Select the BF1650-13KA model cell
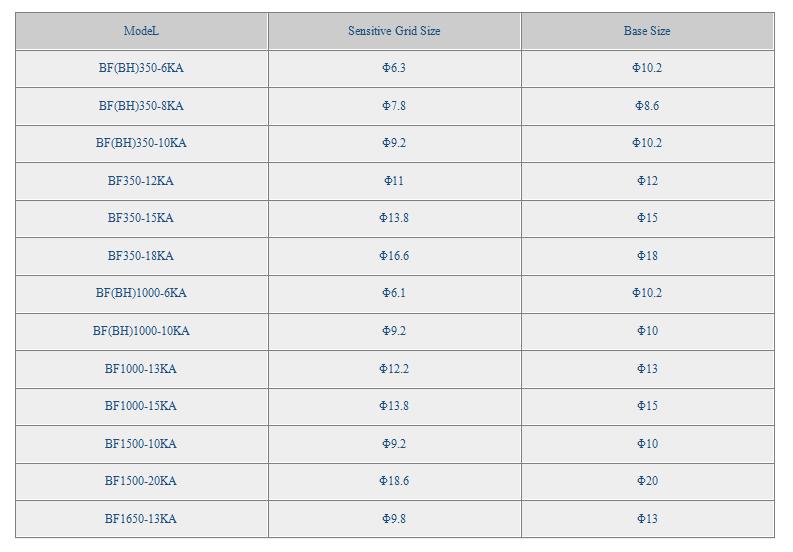793x552 pixels. [141, 519]
